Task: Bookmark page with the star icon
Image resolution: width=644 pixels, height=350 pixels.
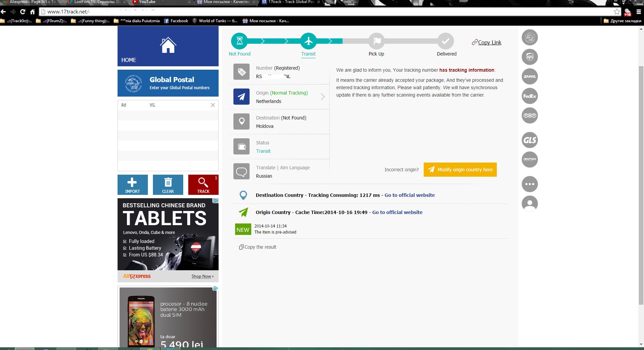Action: [617, 12]
